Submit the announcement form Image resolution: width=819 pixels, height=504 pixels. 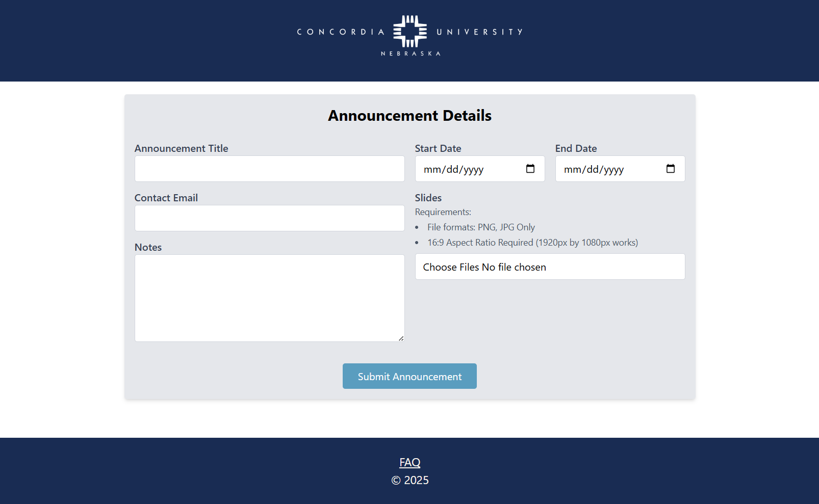pyautogui.click(x=410, y=376)
